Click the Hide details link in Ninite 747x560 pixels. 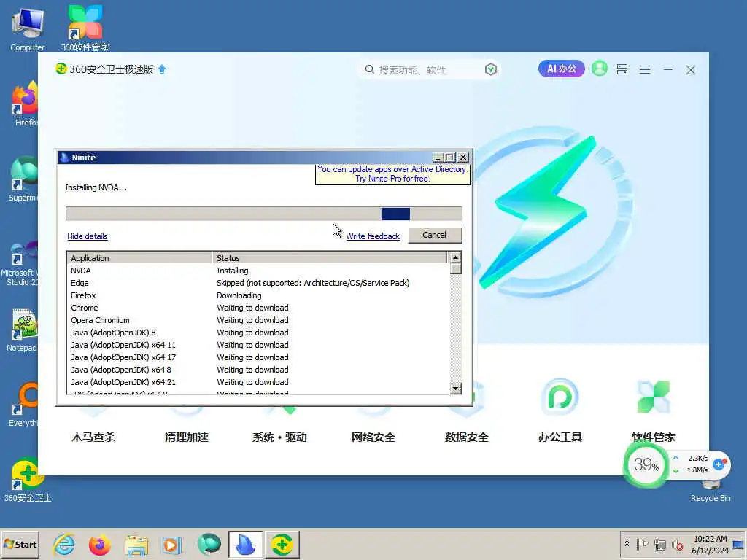pos(88,236)
